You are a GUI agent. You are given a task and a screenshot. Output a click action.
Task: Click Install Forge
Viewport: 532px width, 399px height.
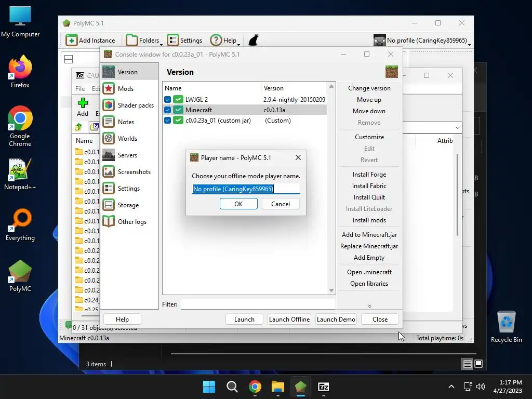[x=369, y=175]
